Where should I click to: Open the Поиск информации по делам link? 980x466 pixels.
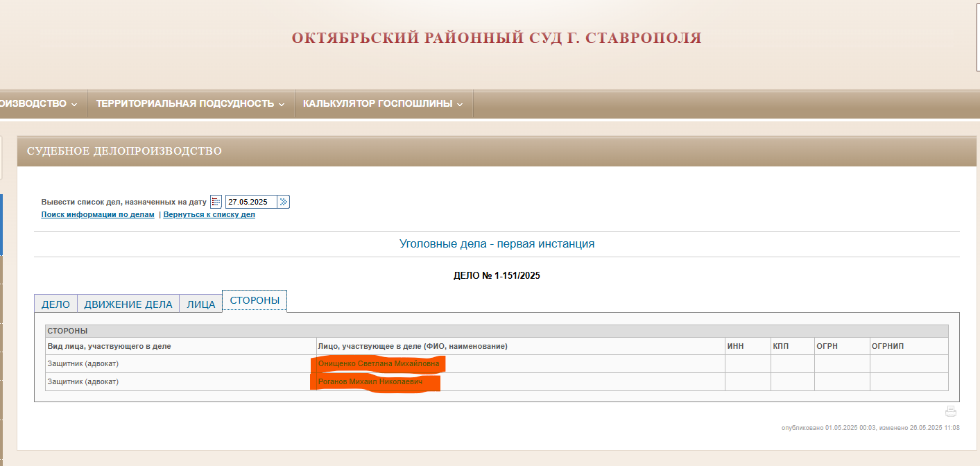[x=98, y=215]
